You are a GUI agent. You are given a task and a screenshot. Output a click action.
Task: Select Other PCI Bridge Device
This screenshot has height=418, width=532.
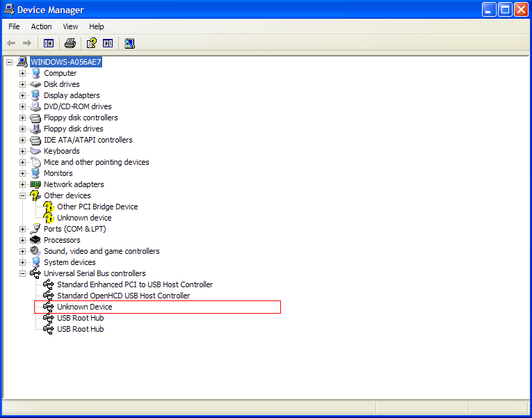97,207
